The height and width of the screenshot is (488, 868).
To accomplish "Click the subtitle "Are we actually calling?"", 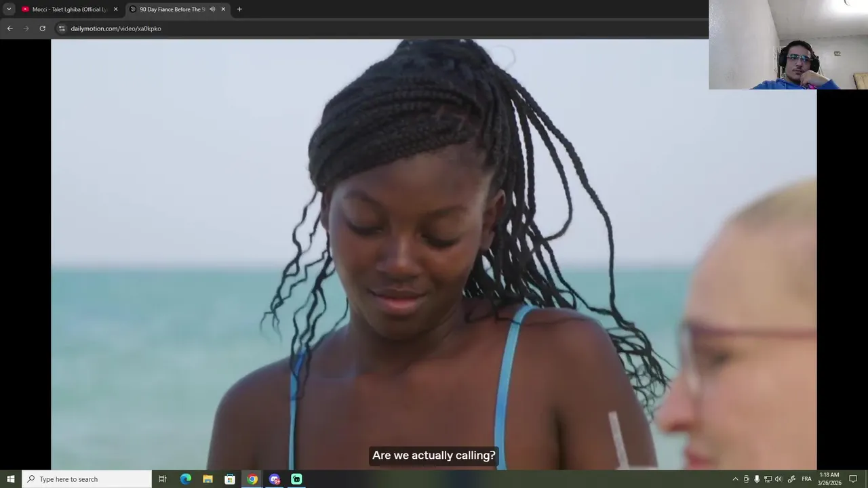I will tap(434, 455).
